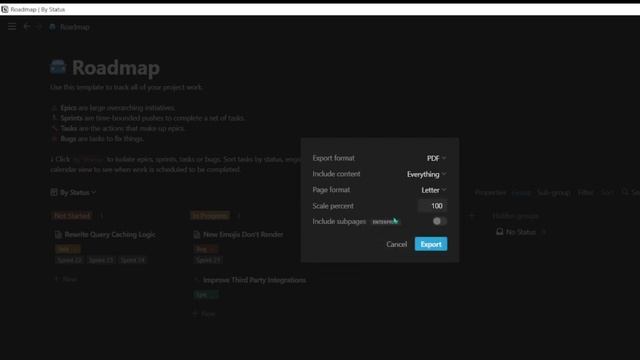The width and height of the screenshot is (640, 360).
Task: Click the Notion app icon in the title bar
Action: [4, 9]
